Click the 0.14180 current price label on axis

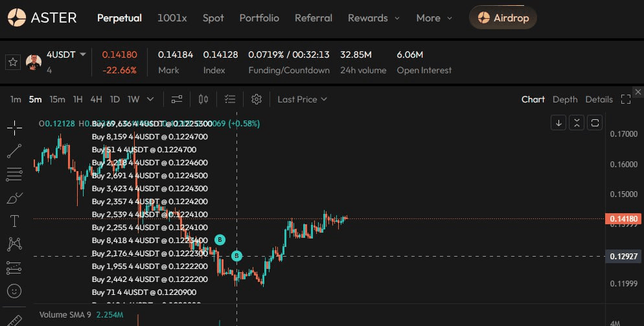[x=623, y=219]
